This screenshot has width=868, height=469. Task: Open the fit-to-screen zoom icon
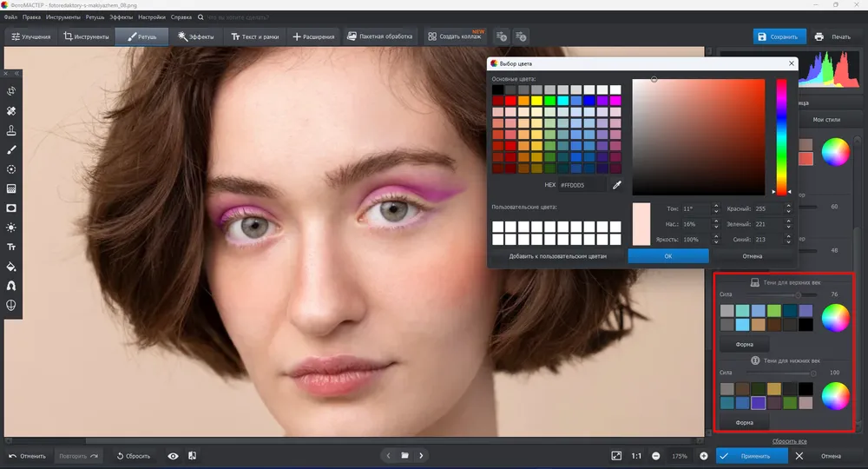pos(616,456)
